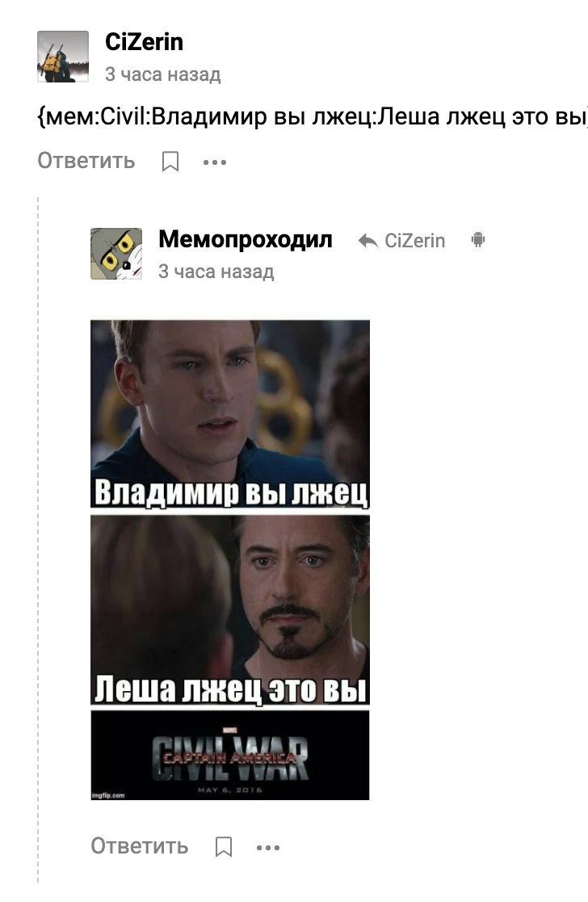The image size is (588, 902).
Task: Click the reply arrow icon before CiZerin
Action: coord(367,241)
